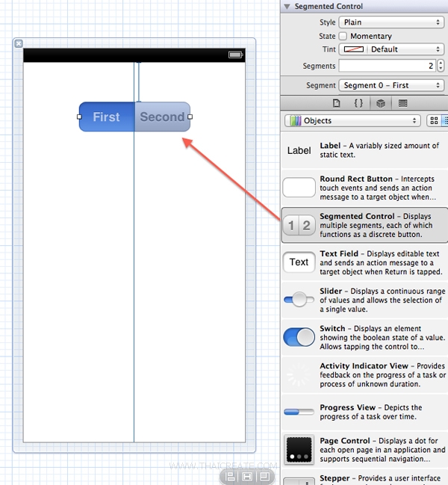Select the Object library cube icon
Viewport: 448px width, 485px height.
[x=381, y=103]
